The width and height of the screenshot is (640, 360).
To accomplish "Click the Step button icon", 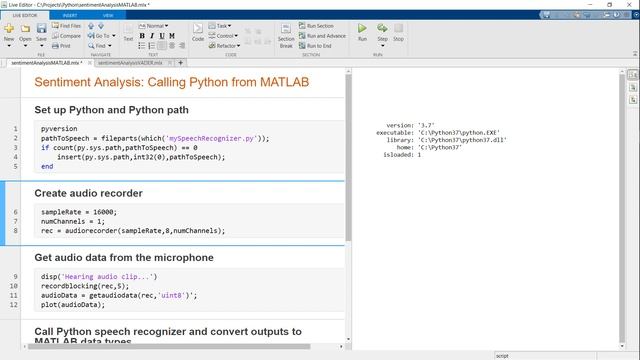I will coord(382,29).
